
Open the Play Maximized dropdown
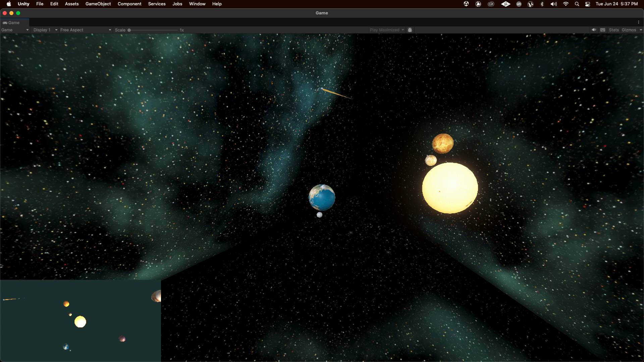(x=387, y=30)
